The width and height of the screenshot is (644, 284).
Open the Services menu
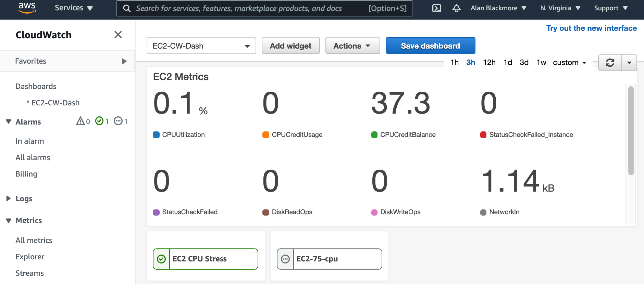click(74, 8)
